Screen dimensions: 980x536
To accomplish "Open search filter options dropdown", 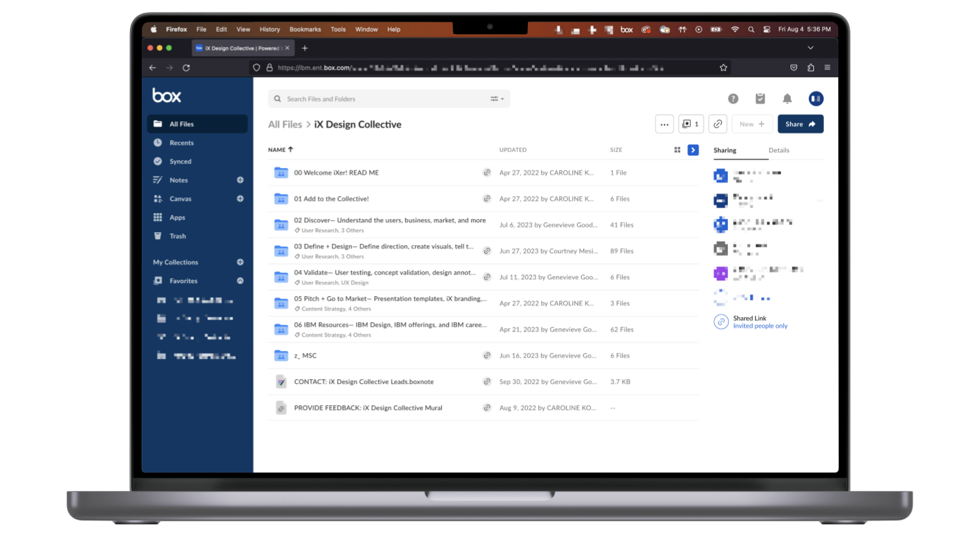I will point(497,99).
